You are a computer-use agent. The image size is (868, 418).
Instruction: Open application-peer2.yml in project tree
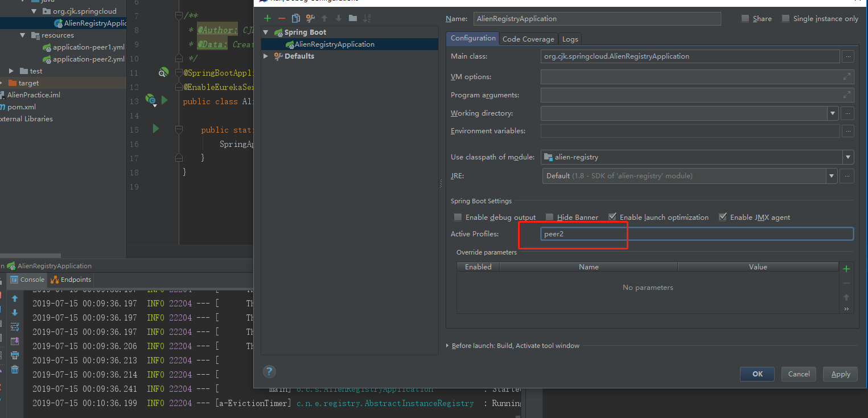point(88,59)
